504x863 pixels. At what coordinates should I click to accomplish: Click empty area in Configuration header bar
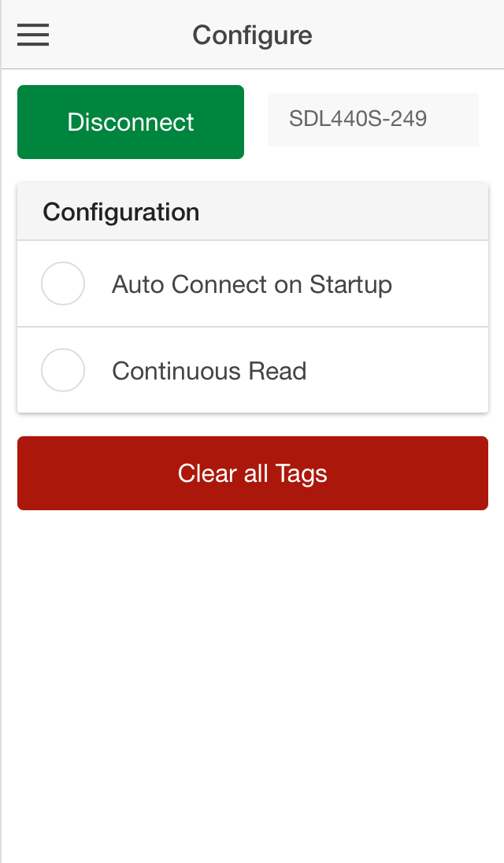pos(354,212)
